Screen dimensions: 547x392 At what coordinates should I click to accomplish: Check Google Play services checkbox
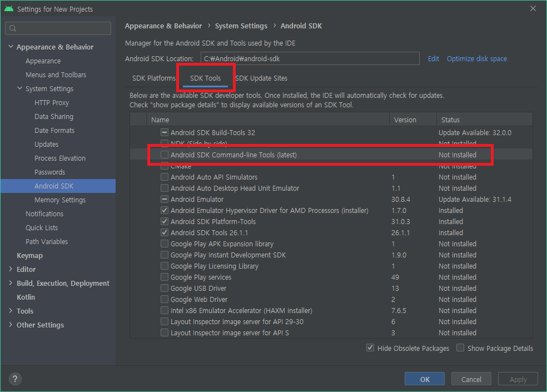(165, 277)
